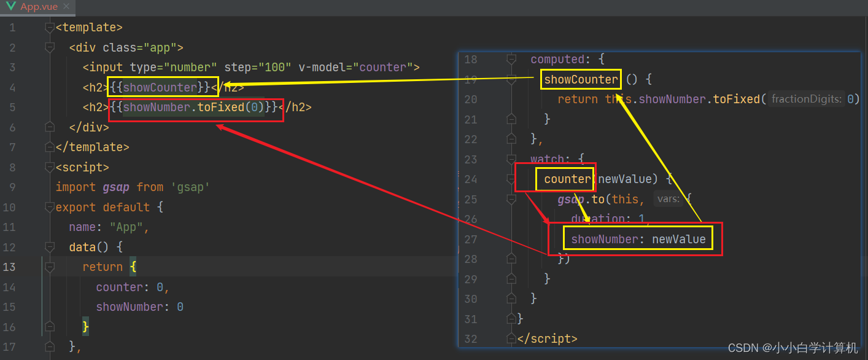Viewport: 868px width, 360px height.
Task: Collapse the <script> block at line 8
Action: tap(50, 167)
